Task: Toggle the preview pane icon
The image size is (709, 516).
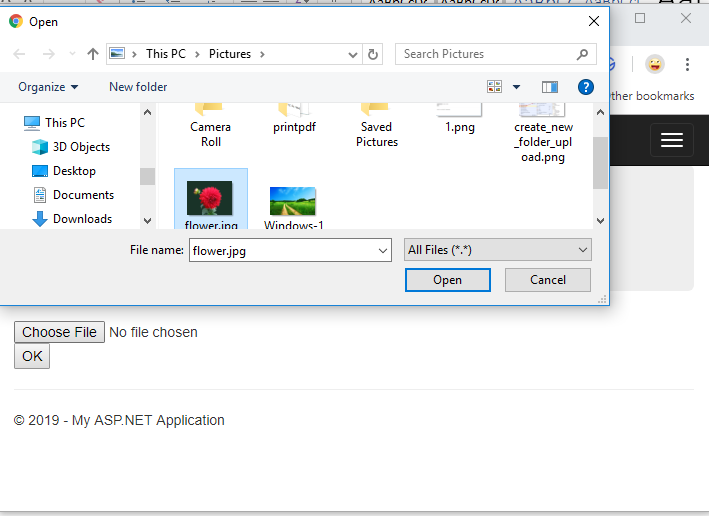Action: 549,87
